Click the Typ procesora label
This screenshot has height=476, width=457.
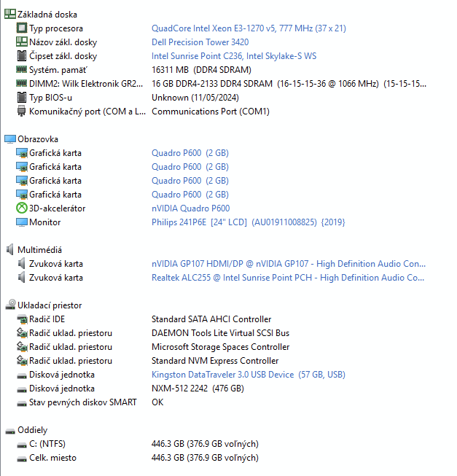56,28
